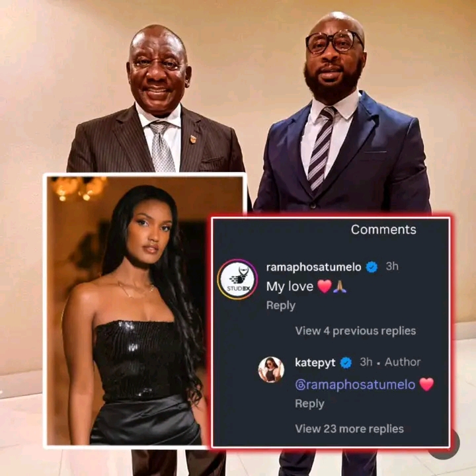Click ramaphosatumelo's blue verified badge
Image resolution: width=476 pixels, height=476 pixels.
tap(372, 267)
